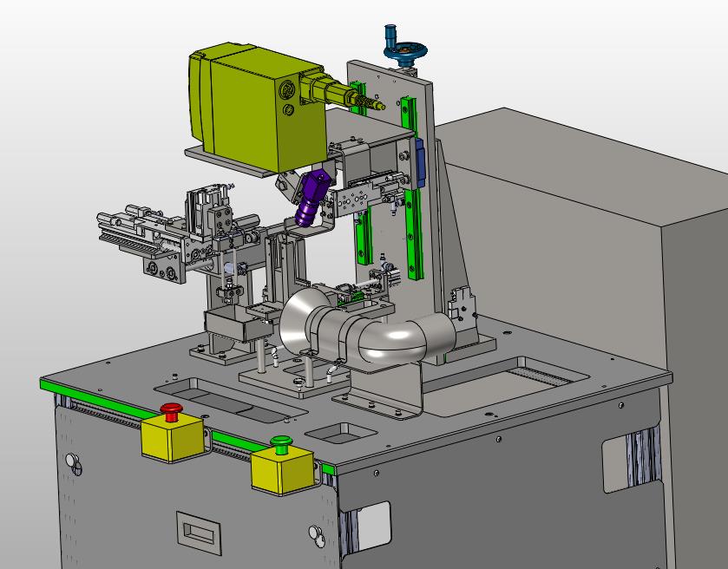This screenshot has height=569, width=728.
Task: Select the silver funnel cone of duct
Action: point(299,320)
